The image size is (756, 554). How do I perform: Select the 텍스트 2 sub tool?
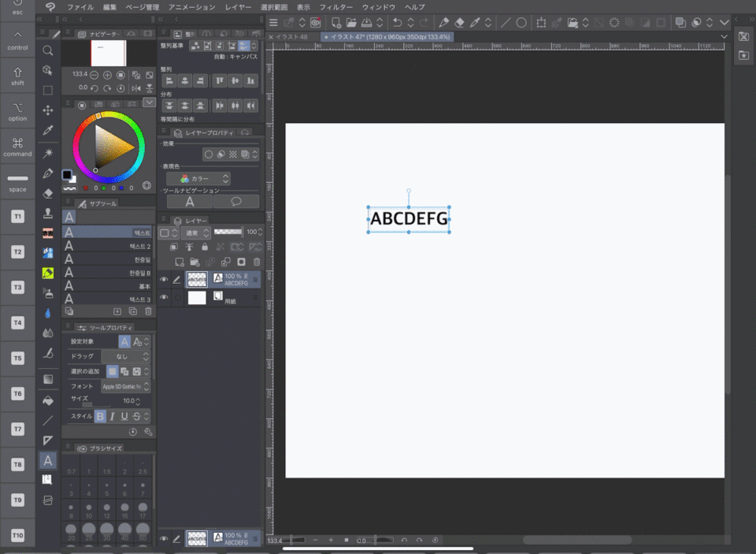click(x=109, y=246)
